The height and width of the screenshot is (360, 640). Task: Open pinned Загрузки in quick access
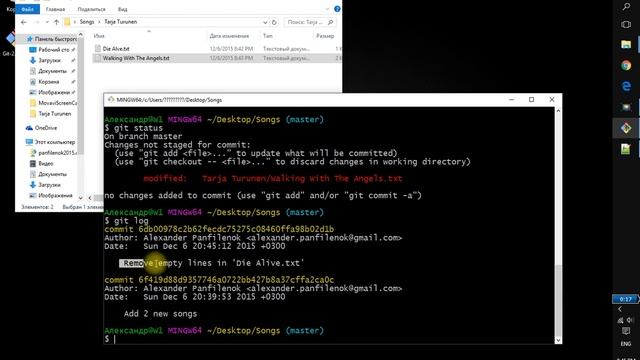(x=49, y=60)
